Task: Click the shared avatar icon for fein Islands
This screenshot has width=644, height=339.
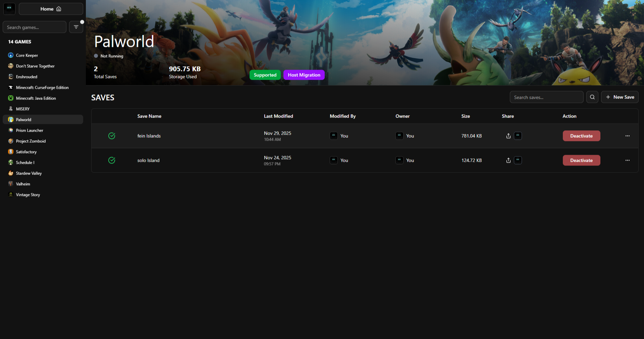Action: pos(518,136)
